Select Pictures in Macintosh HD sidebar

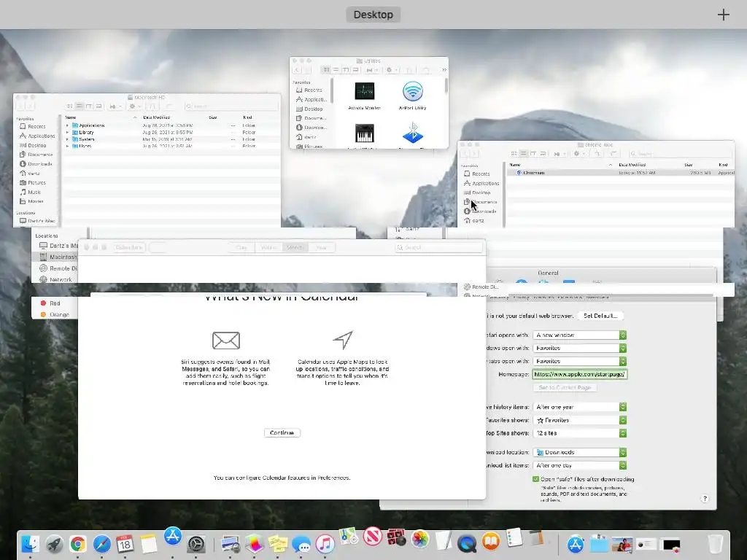point(32,183)
